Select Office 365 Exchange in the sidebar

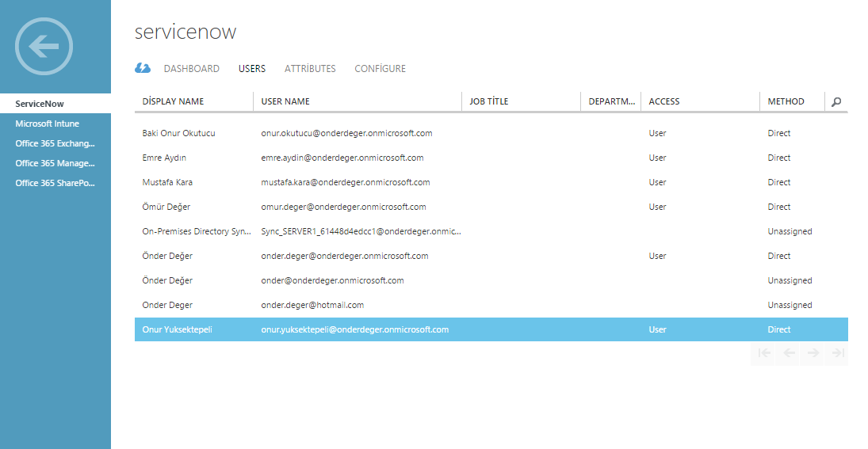coord(55,143)
